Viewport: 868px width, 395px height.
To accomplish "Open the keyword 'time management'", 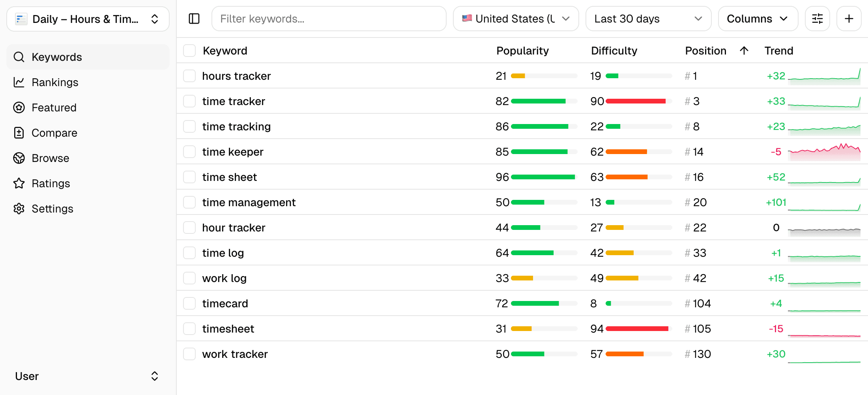I will click(249, 202).
